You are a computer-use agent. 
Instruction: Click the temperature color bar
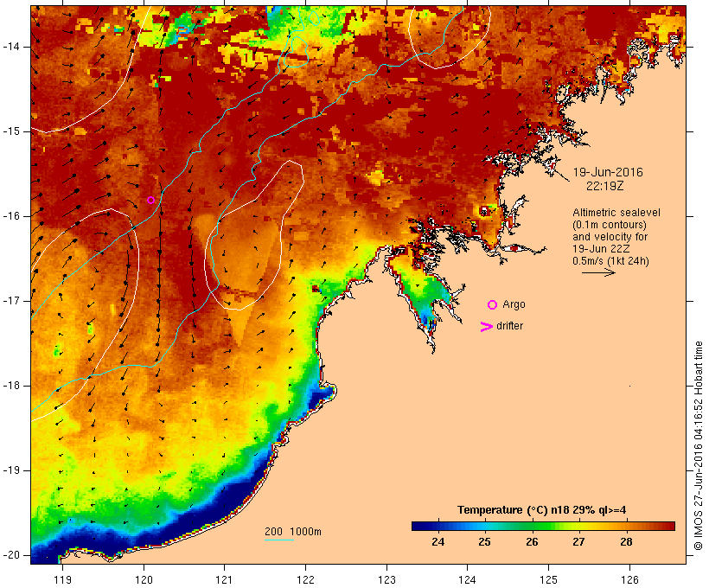point(543,526)
